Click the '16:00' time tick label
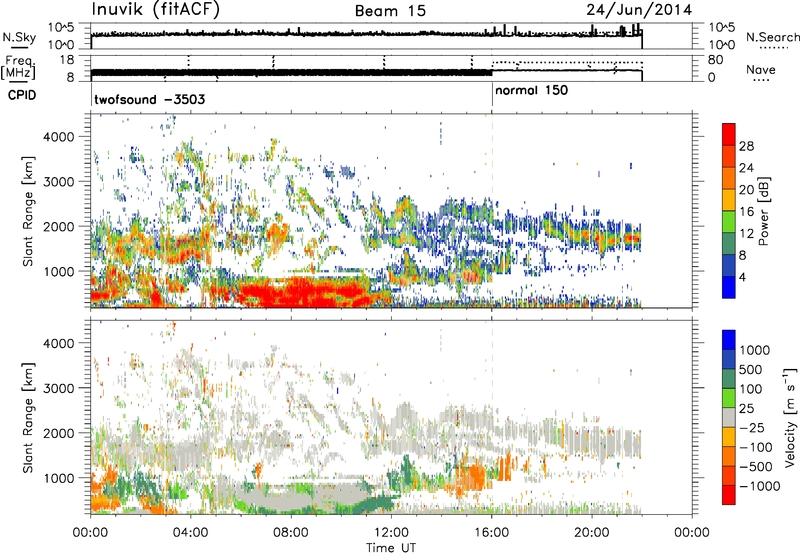800x554 pixels. 491,533
